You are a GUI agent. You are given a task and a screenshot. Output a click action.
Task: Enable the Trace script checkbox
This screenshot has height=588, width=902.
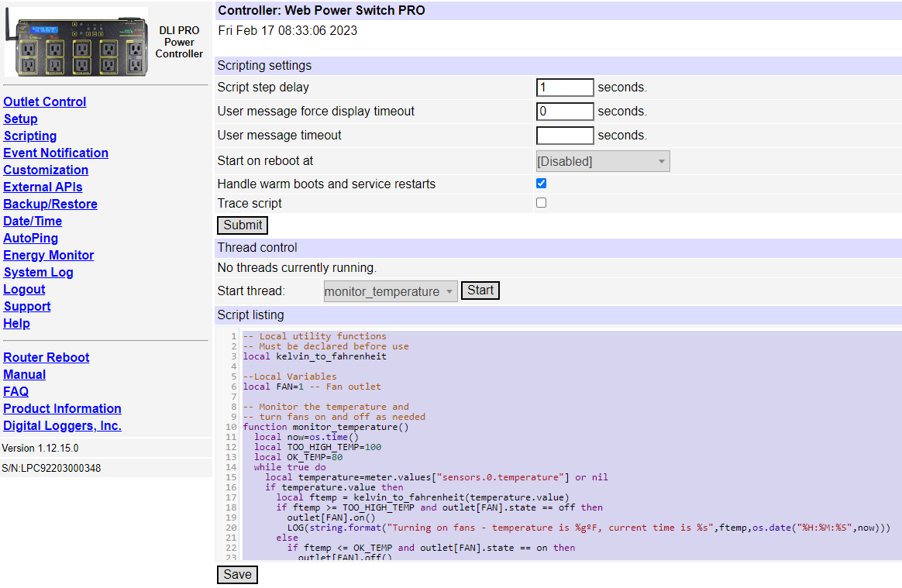pos(541,203)
